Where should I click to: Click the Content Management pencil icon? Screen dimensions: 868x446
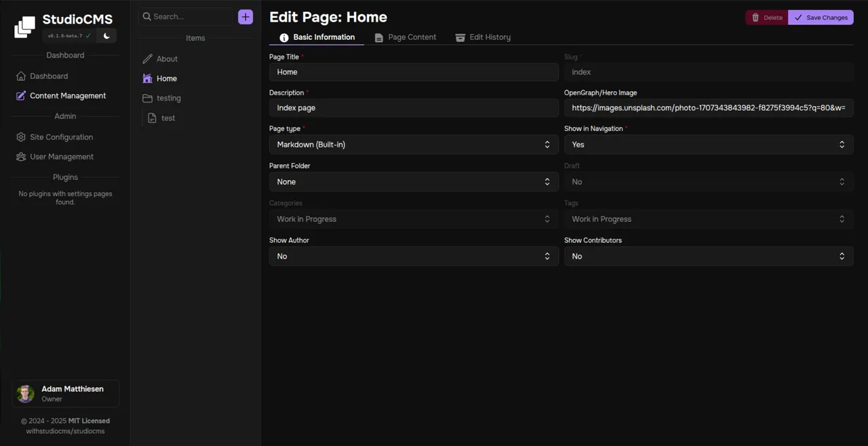click(x=20, y=96)
